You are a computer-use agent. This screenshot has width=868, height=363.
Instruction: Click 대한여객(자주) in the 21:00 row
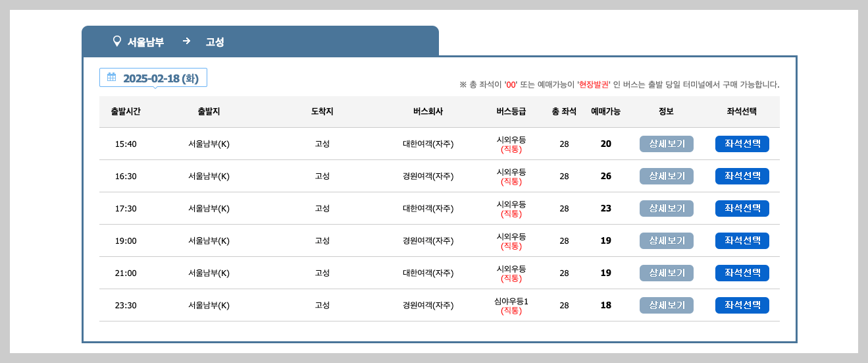coord(428,273)
